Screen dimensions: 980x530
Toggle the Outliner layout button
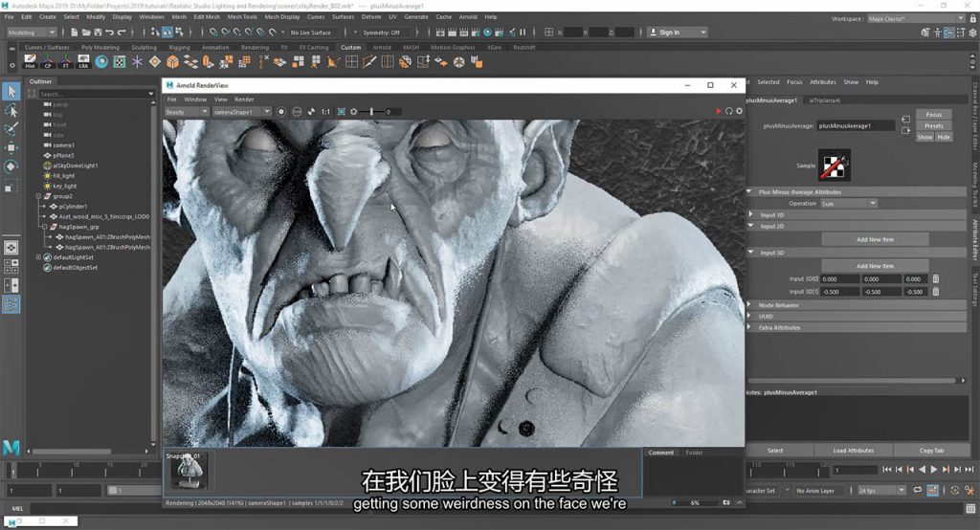(x=11, y=304)
